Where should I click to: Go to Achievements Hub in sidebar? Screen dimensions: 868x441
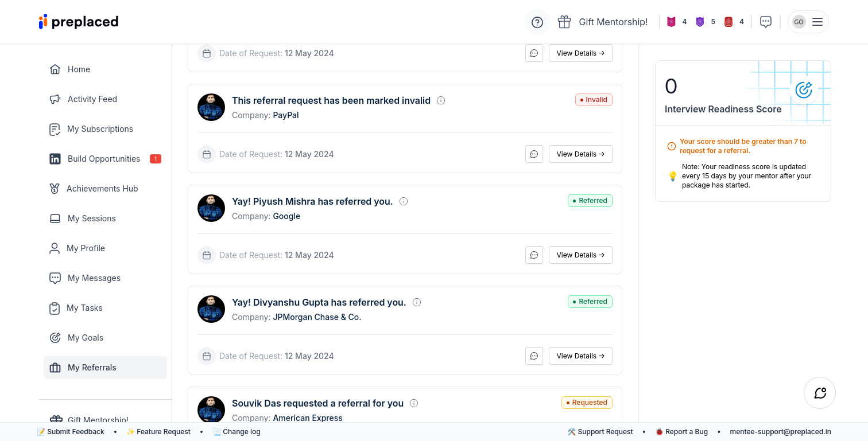(x=102, y=189)
